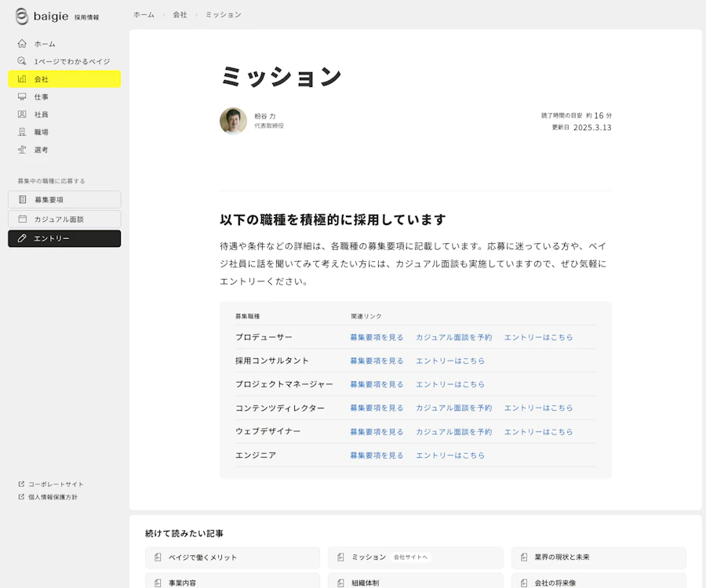Open the 組織体制 article card
The height and width of the screenshot is (588, 706).
(415, 581)
